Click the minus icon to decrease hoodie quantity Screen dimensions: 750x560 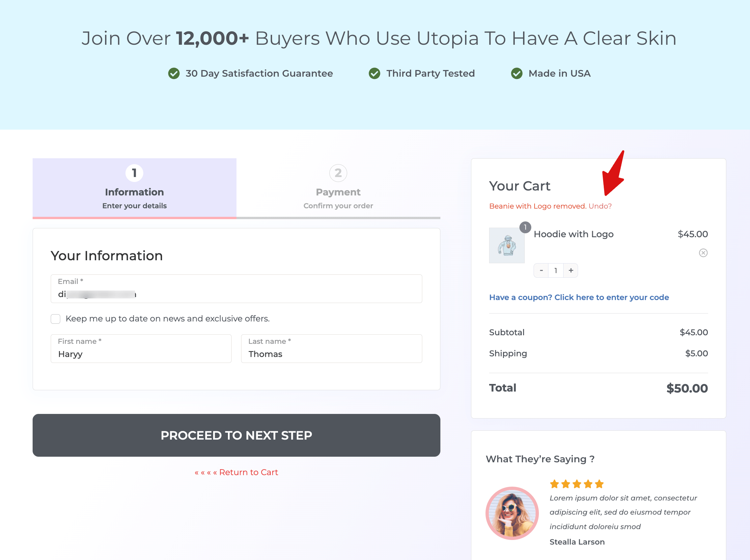click(541, 270)
